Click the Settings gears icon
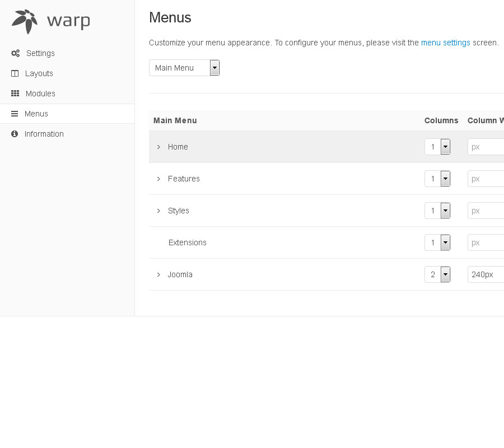This screenshot has height=448, width=504. 15,53
